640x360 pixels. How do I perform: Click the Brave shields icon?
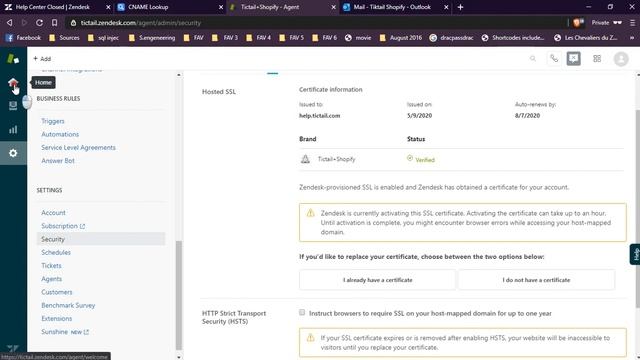[578, 23]
